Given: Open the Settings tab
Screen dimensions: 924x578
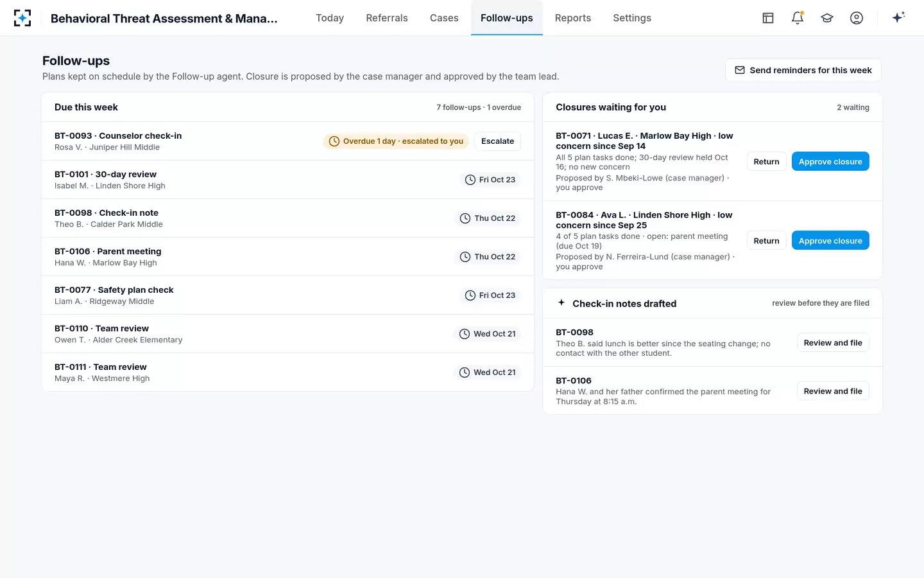Looking at the screenshot, I should tap(632, 18).
